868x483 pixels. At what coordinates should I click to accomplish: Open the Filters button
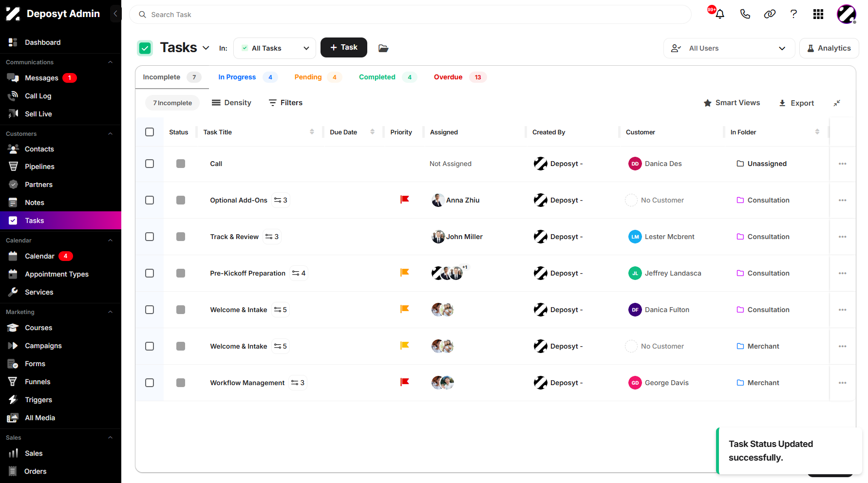pos(286,103)
